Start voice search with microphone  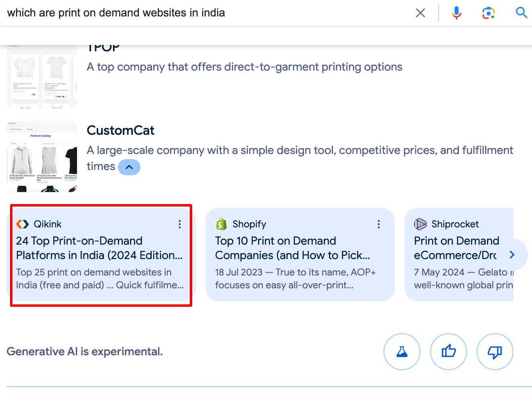point(457,13)
